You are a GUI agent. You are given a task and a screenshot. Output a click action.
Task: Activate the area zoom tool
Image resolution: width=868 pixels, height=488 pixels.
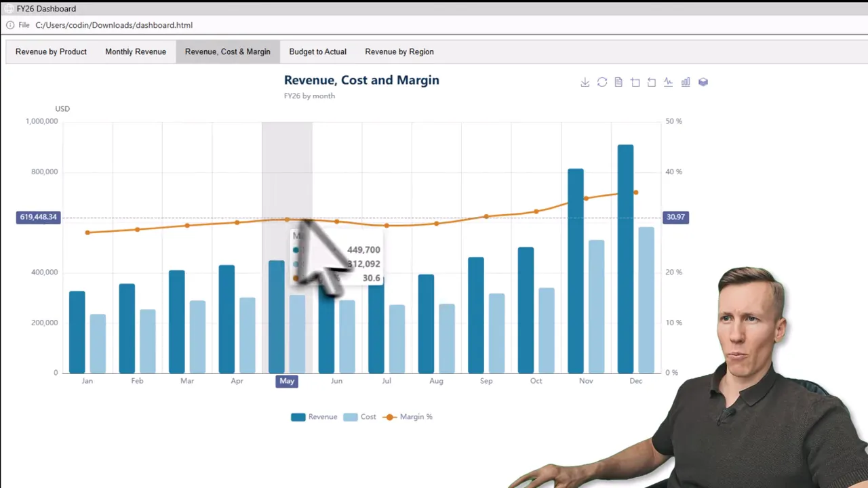[635, 82]
